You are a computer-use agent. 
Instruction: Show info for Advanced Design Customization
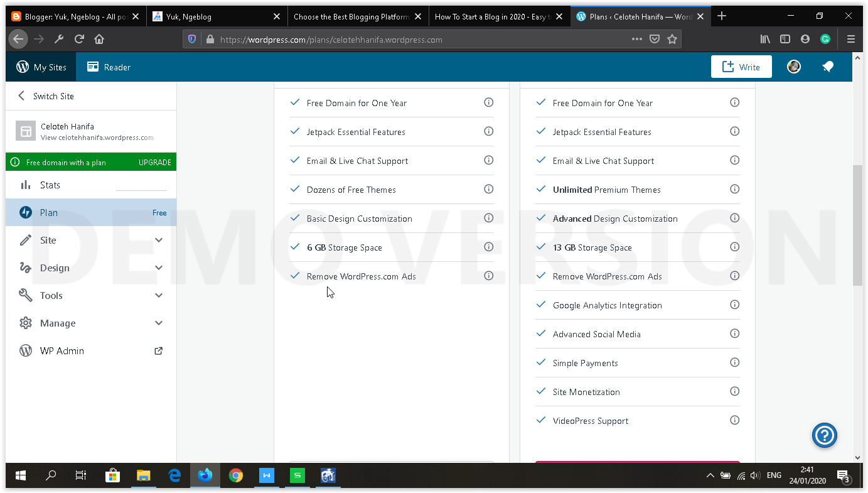coord(735,218)
